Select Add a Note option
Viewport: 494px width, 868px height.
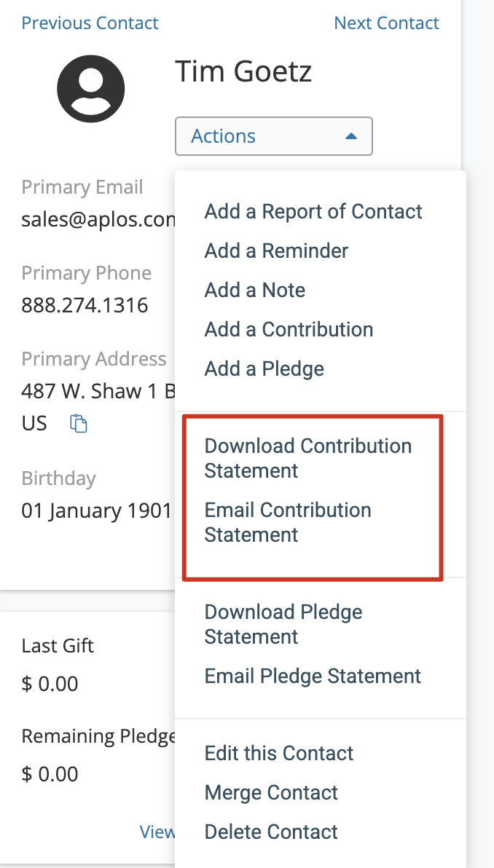point(255,290)
